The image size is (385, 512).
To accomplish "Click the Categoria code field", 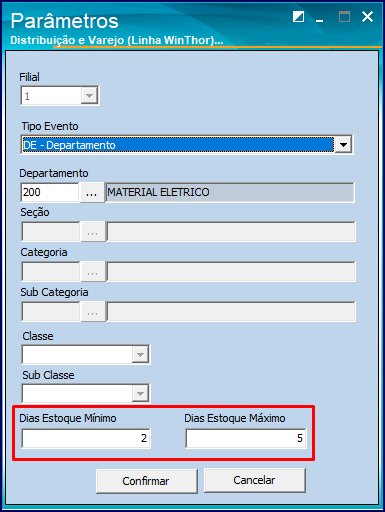I will click(51, 271).
